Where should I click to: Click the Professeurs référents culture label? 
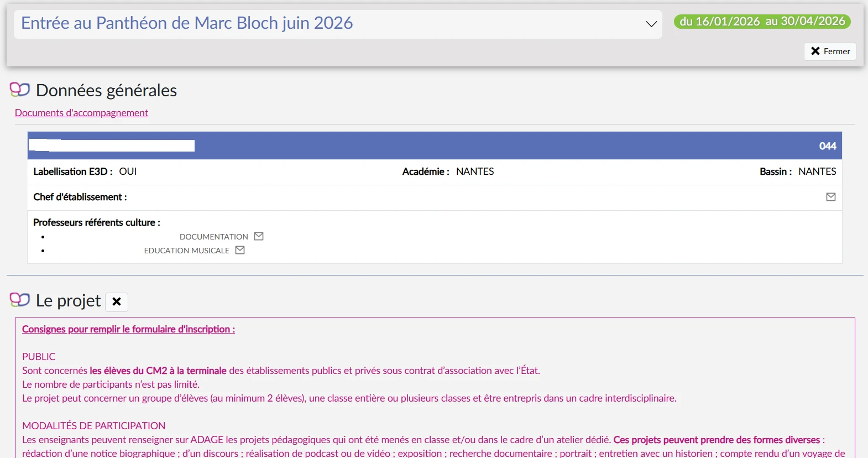(x=97, y=222)
